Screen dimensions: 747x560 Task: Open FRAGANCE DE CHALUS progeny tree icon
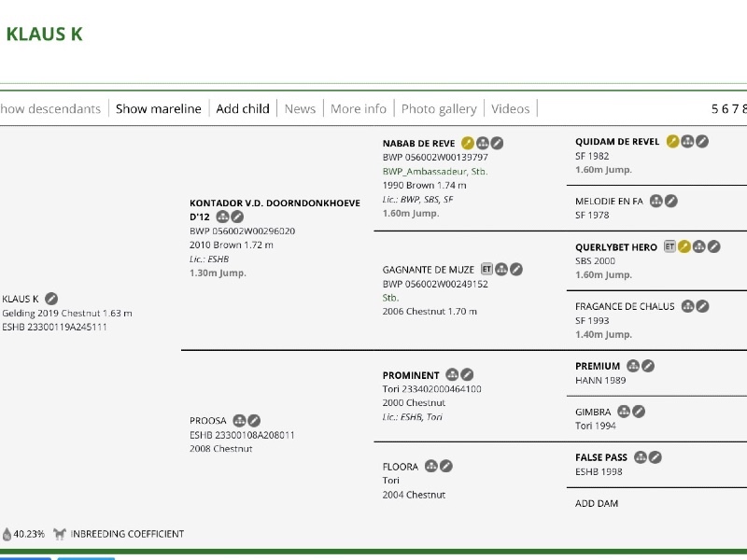point(687,306)
